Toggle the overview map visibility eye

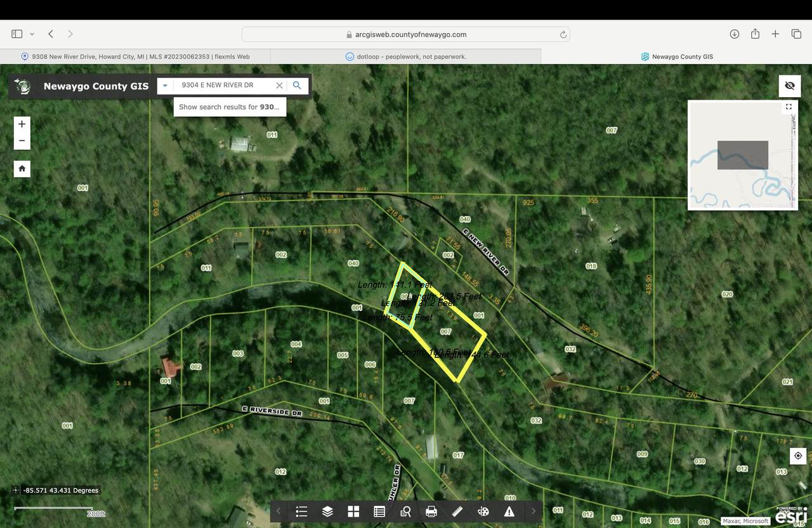(x=790, y=86)
